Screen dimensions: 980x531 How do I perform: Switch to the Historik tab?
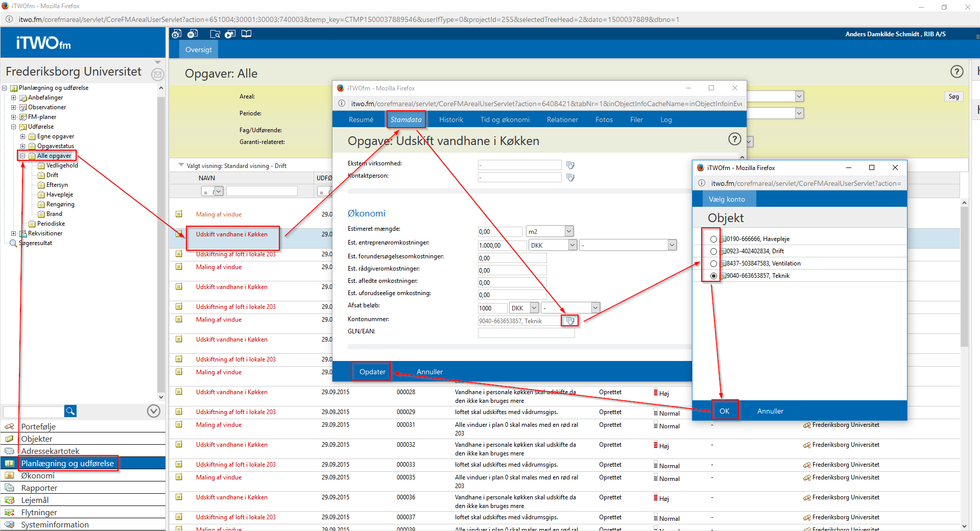pos(451,119)
